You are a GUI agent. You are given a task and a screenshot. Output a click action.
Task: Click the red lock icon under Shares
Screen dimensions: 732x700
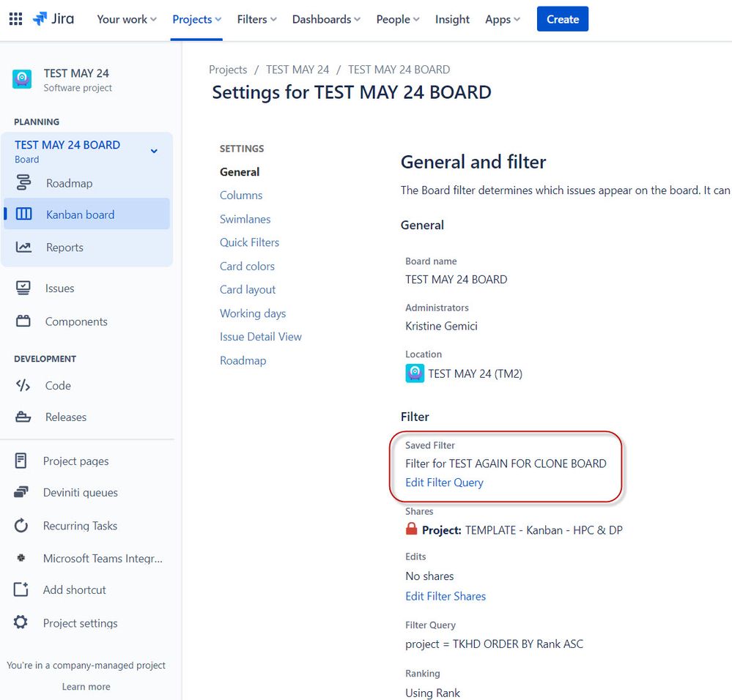[x=411, y=529]
